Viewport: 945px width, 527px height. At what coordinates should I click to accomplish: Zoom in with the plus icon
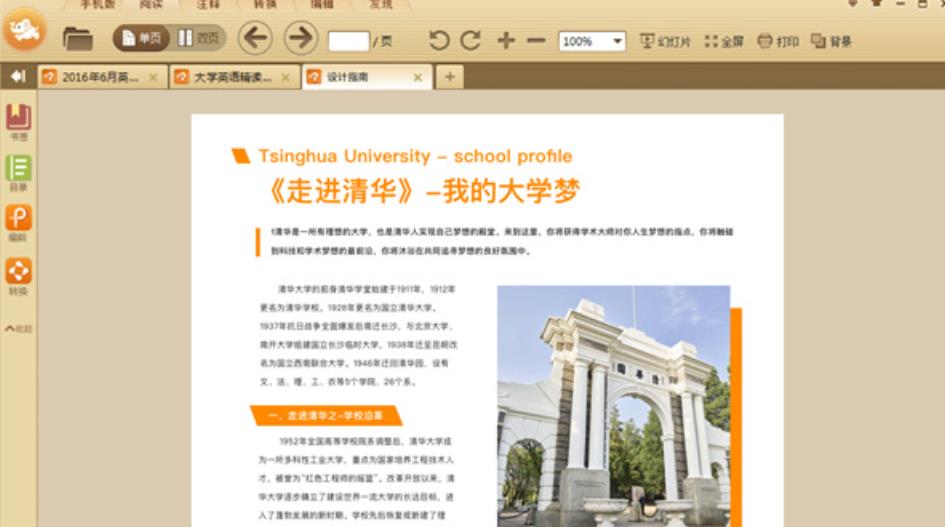[506, 40]
